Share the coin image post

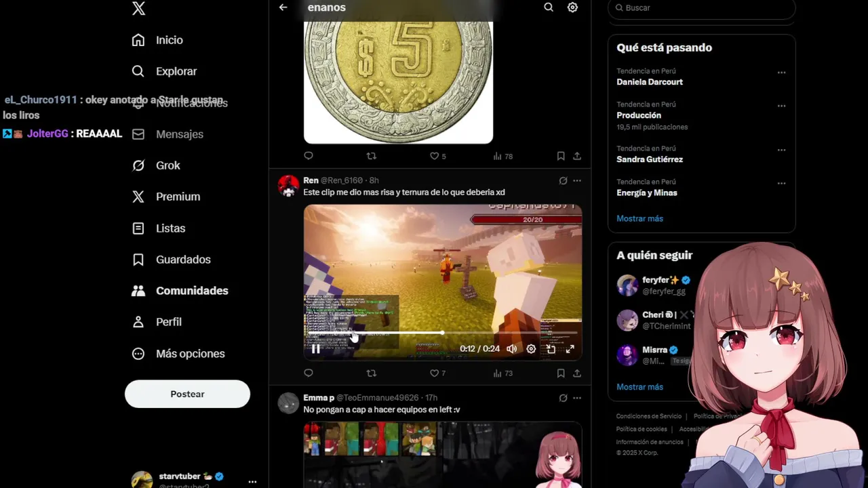577,156
